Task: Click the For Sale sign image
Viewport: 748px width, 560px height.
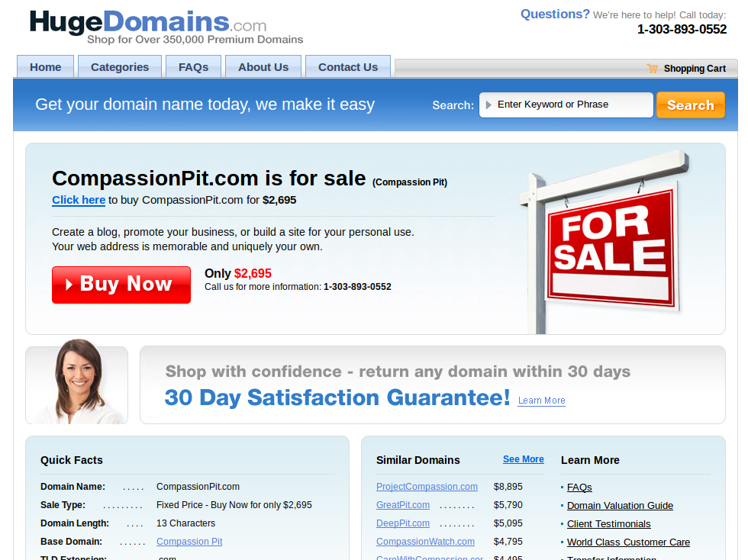Action: coord(606,243)
